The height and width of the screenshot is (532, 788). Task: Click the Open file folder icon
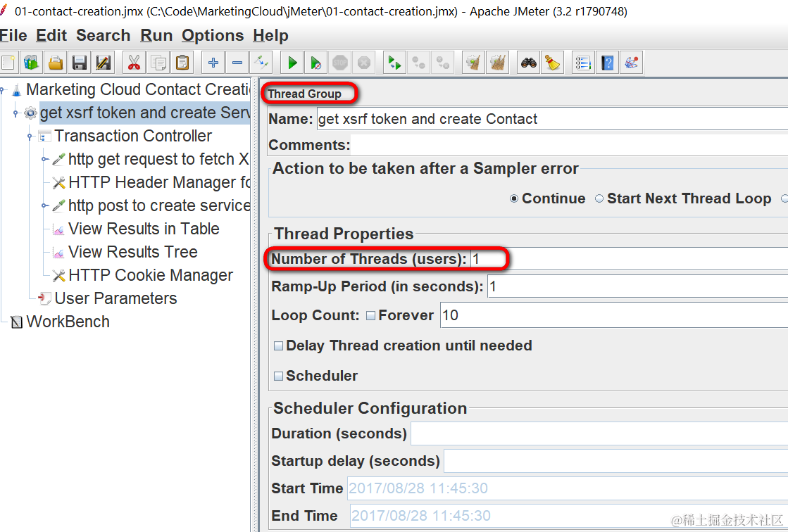click(x=56, y=63)
